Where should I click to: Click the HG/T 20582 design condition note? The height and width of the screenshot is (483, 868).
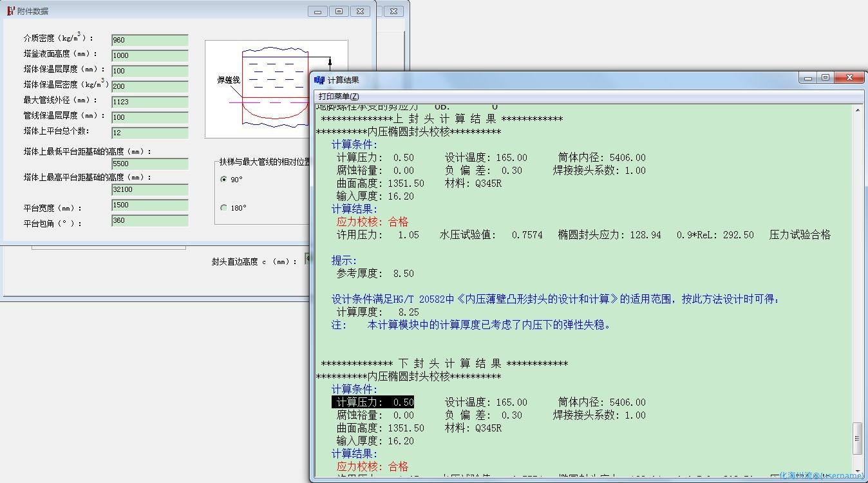[x=555, y=299]
